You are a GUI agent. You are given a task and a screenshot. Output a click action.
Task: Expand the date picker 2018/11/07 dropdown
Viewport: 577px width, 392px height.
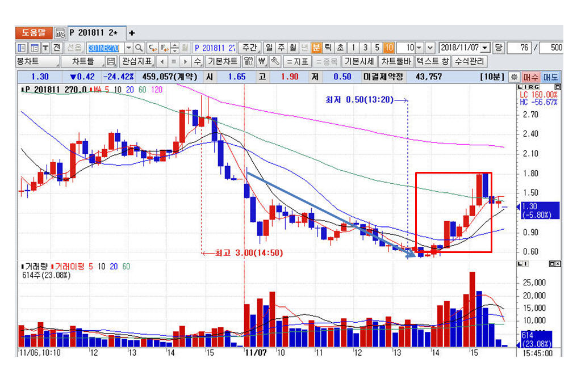(484, 48)
